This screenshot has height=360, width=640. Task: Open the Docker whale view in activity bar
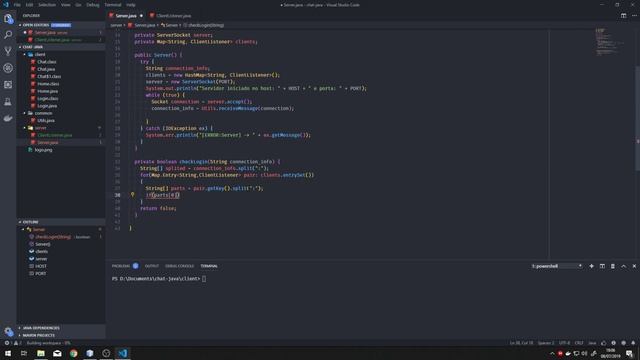tap(8, 118)
